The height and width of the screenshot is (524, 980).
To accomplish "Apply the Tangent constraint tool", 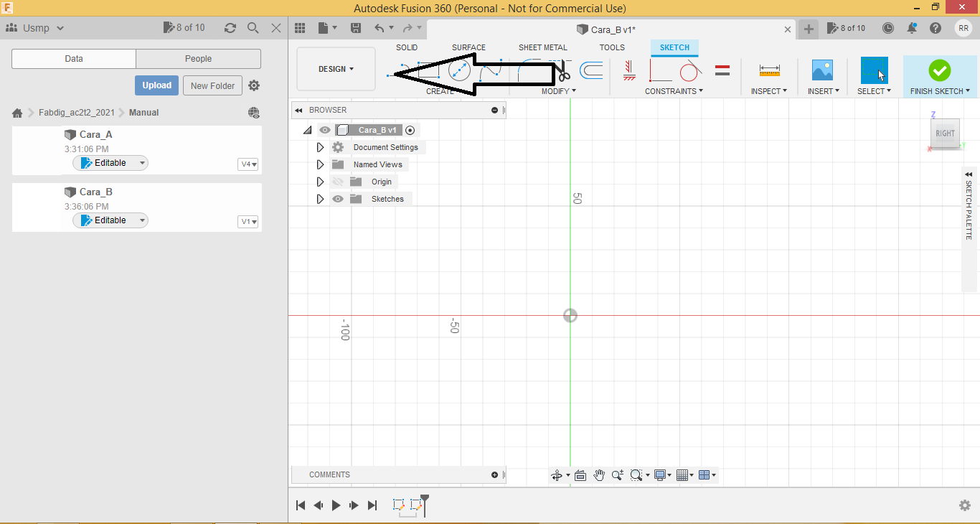I will click(x=690, y=70).
